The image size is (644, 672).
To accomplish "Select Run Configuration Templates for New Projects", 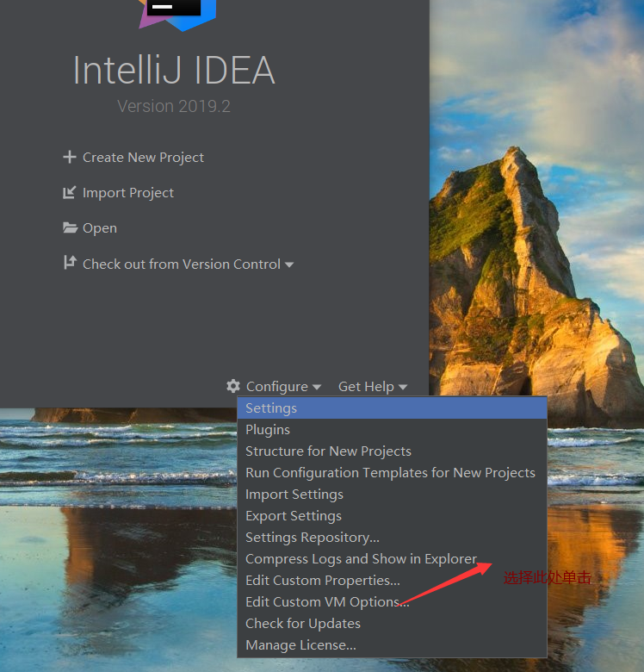I will [x=392, y=473].
